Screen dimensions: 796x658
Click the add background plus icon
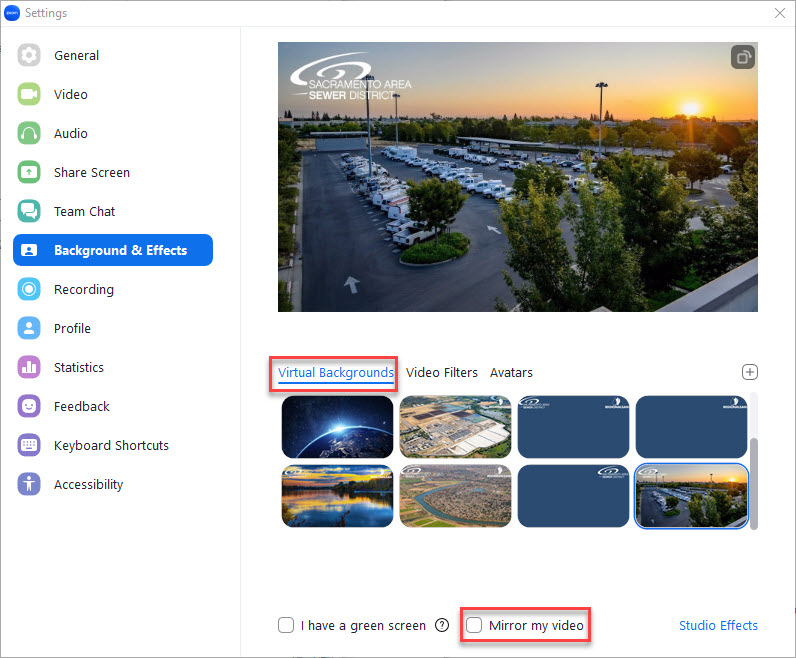click(x=750, y=372)
